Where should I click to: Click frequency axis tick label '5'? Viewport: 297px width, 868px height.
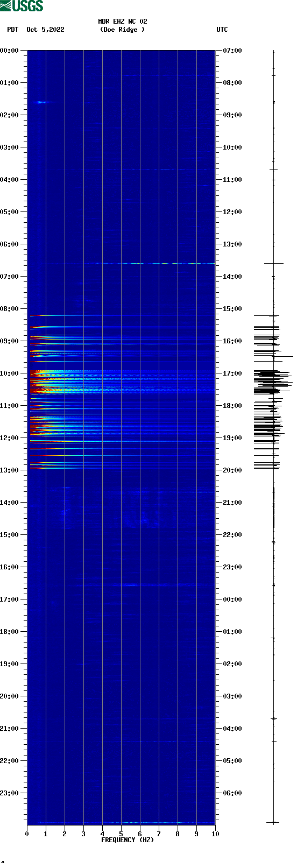click(x=121, y=834)
